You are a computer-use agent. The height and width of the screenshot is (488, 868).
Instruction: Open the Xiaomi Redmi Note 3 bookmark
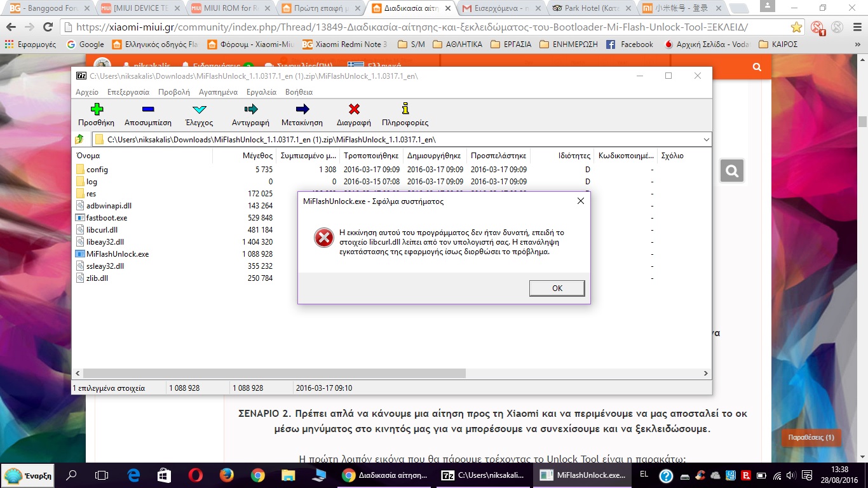345,44
